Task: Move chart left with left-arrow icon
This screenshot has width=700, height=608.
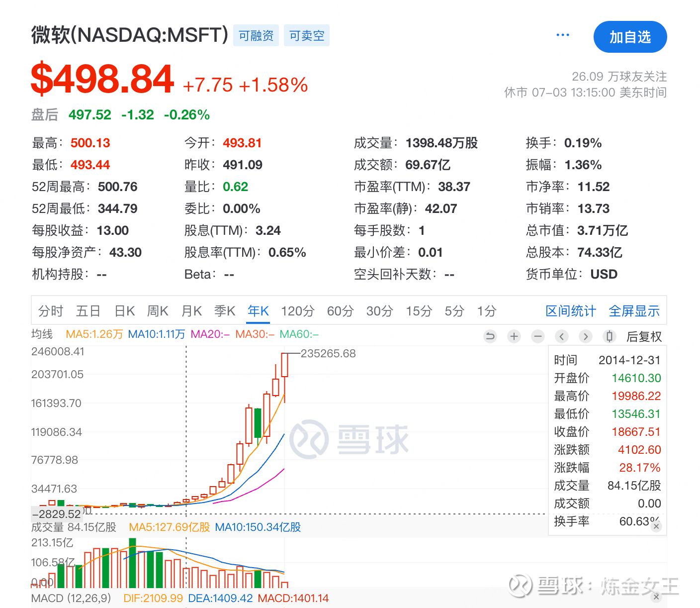Action: pos(562,337)
